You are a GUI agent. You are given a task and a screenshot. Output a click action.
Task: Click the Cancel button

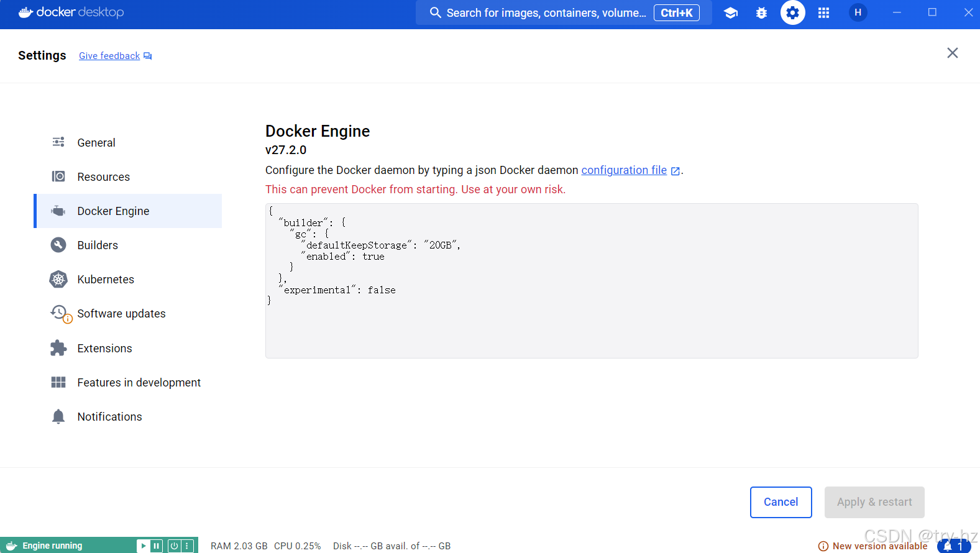[x=781, y=502]
